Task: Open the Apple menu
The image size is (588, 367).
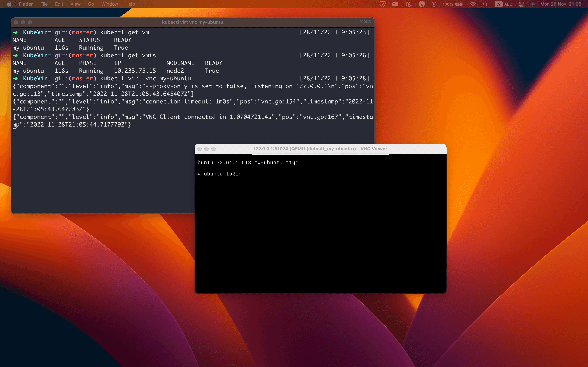Action: pyautogui.click(x=9, y=4)
